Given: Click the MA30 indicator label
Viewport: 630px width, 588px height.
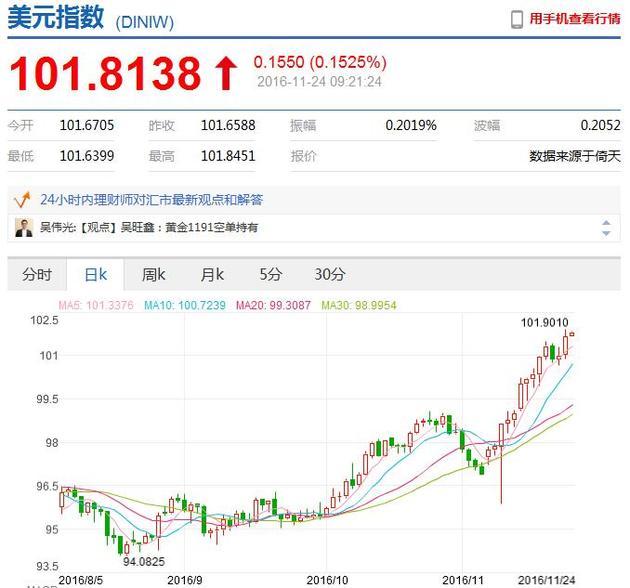Looking at the screenshot, I should click(359, 305).
